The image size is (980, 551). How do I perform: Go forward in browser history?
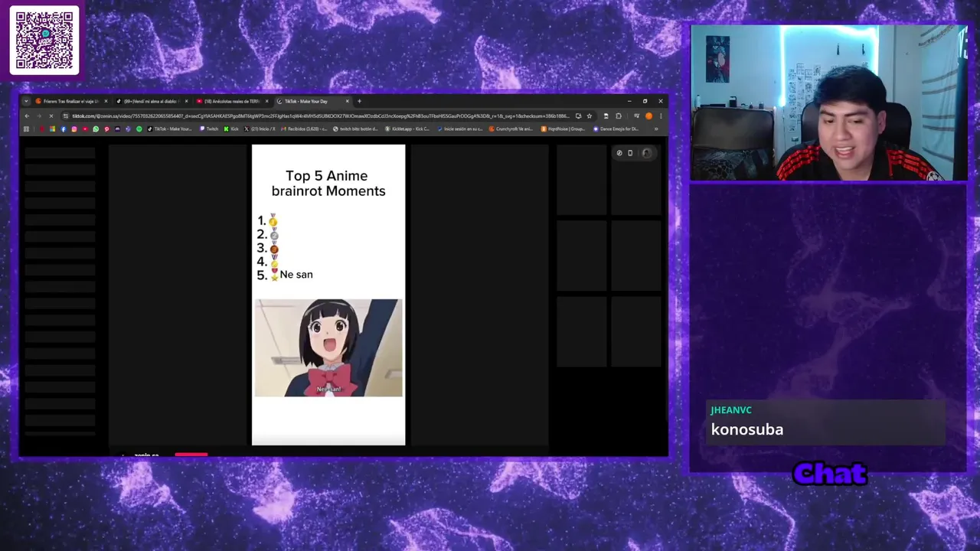39,116
